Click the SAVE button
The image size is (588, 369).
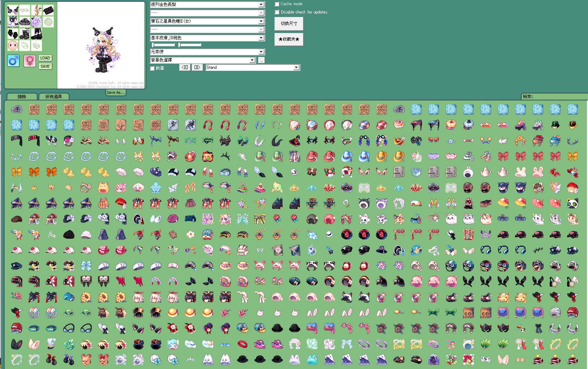(x=45, y=66)
